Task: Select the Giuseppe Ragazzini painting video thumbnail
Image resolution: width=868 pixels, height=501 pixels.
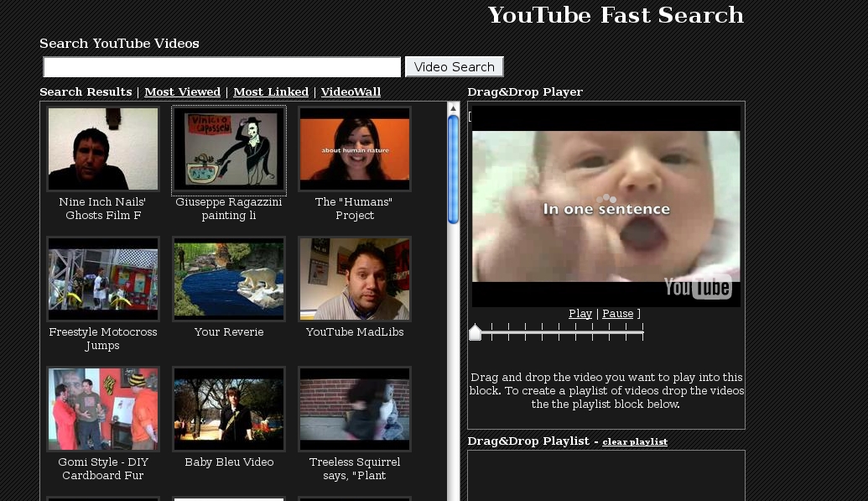Action: point(229,149)
